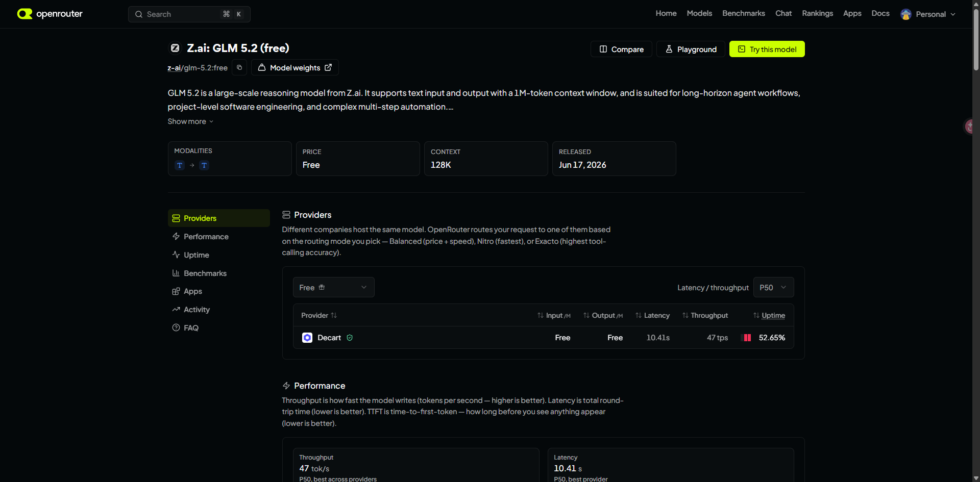The width and height of the screenshot is (980, 482).
Task: Click the Compare button
Action: (x=621, y=49)
